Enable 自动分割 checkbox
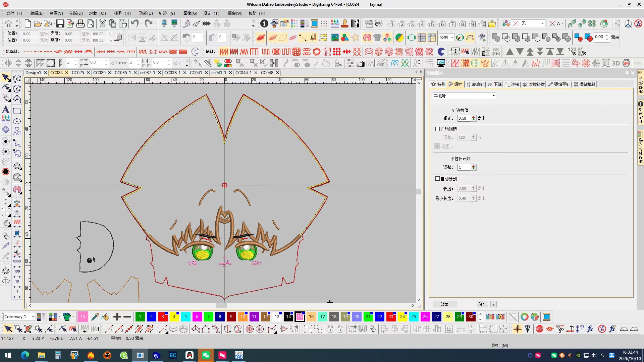Image resolution: width=644 pixels, height=362 pixels. 437,179
